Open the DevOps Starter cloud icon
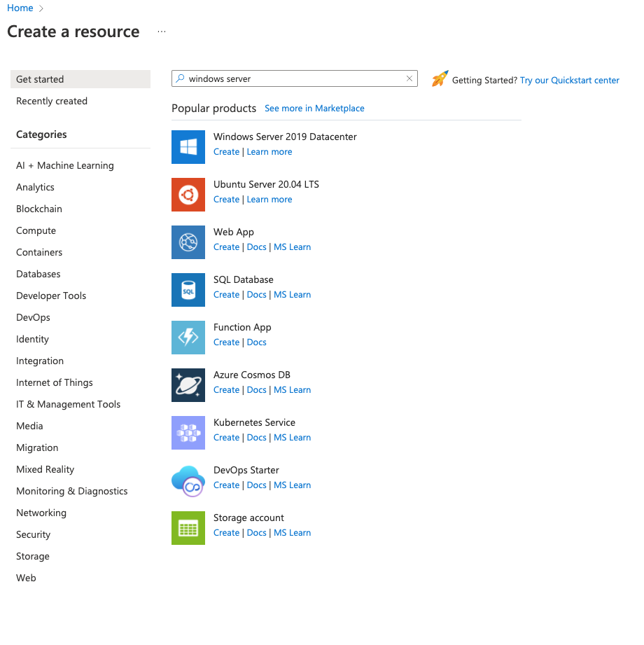The height and width of the screenshot is (645, 644). [188, 480]
